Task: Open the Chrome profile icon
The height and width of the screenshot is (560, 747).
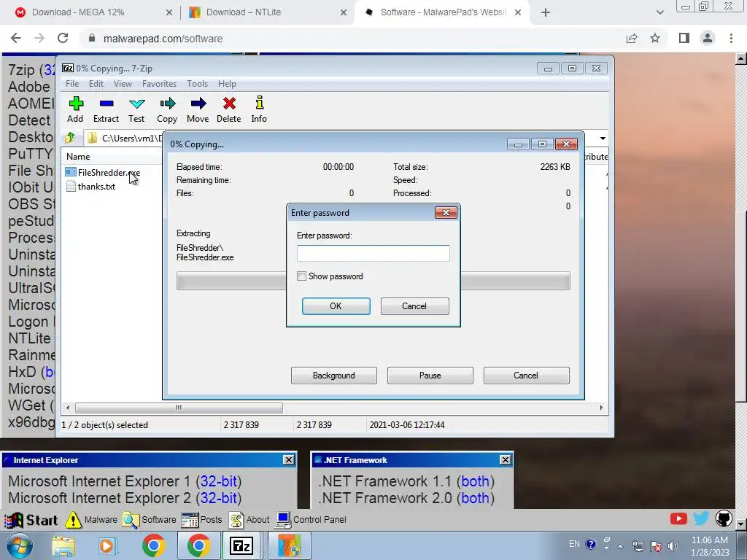Action: 708,38
